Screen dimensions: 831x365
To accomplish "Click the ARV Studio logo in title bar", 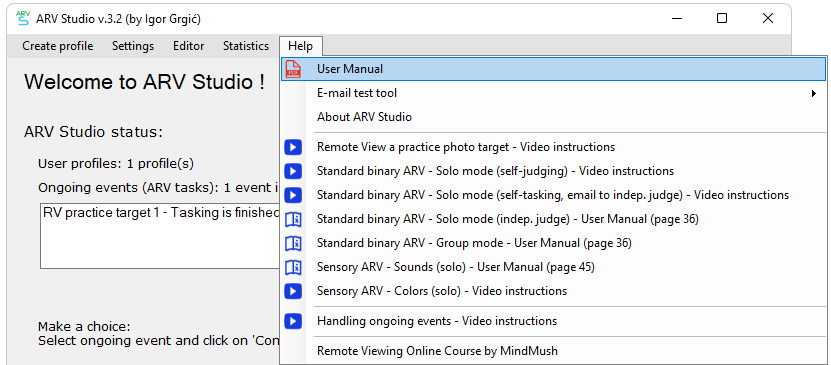I will click(x=22, y=18).
